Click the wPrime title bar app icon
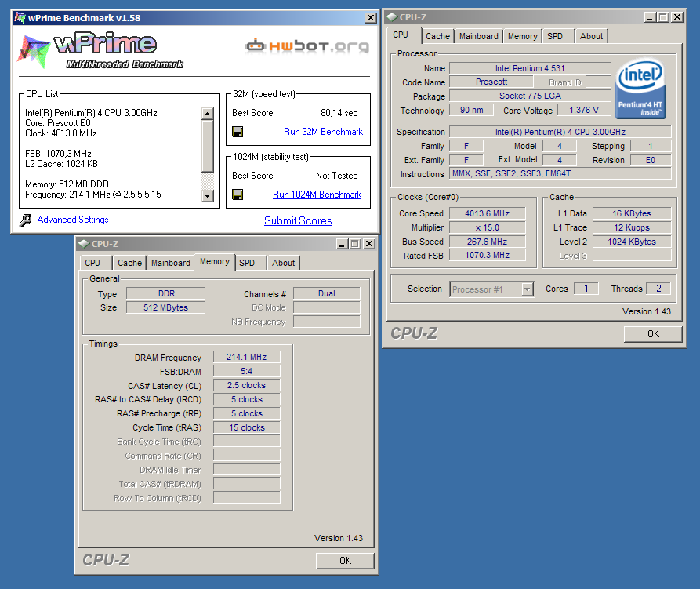The width and height of the screenshot is (700, 589). (x=20, y=18)
